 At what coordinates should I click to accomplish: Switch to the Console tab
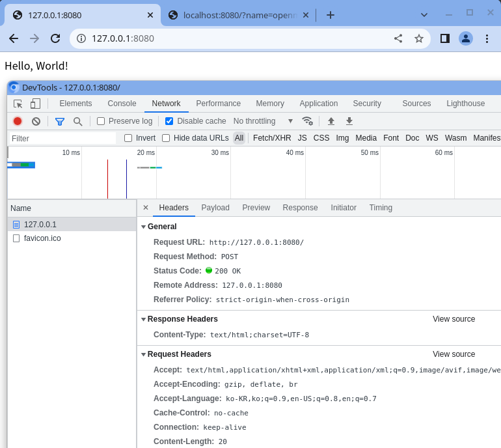point(122,104)
